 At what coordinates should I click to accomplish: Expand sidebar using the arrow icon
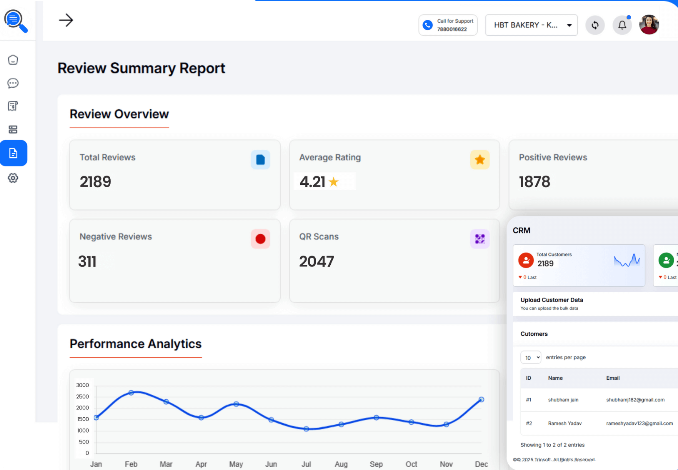(x=66, y=20)
